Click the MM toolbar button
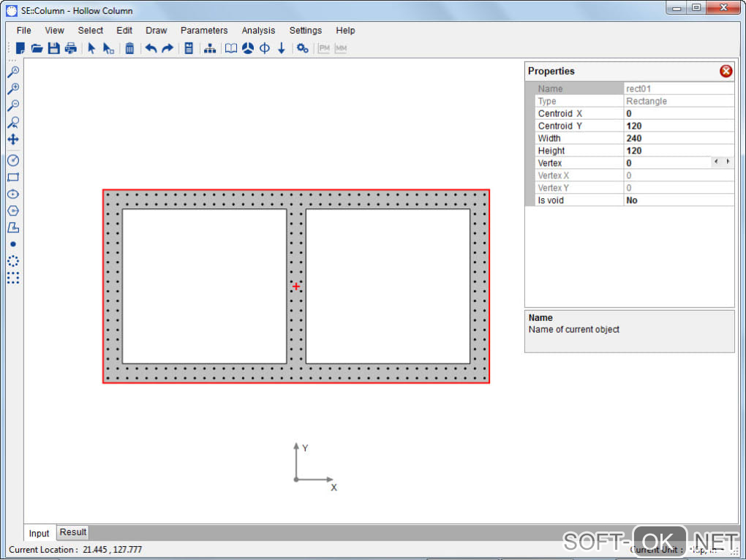Screen dimensions: 746x560 click(x=341, y=48)
